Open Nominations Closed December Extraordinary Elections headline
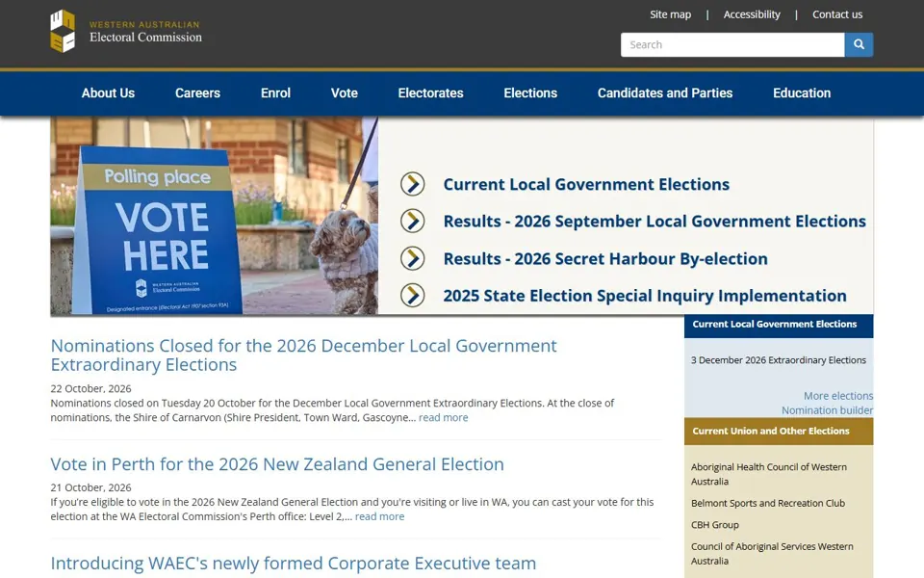This screenshot has height=578, width=924. point(303,355)
